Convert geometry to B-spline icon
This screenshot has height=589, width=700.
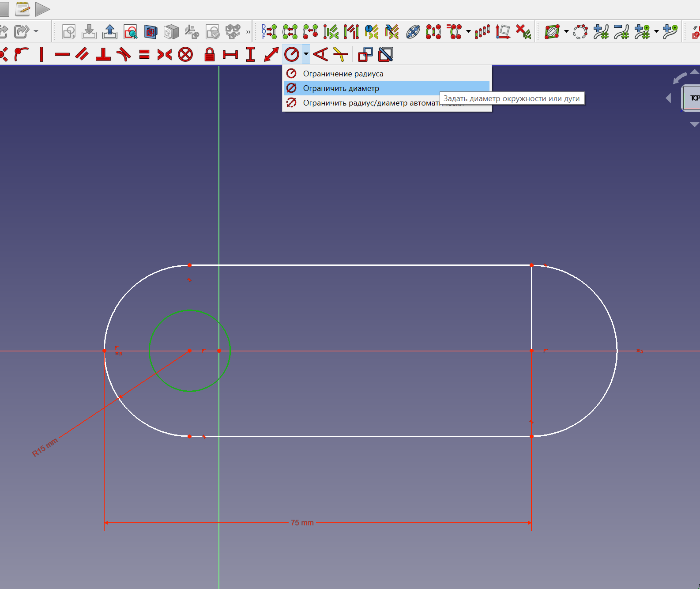[580, 32]
